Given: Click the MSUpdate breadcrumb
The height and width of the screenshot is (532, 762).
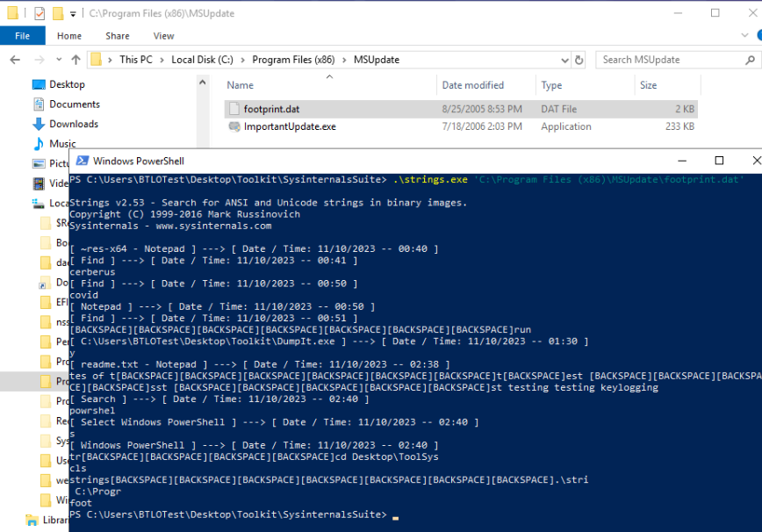Looking at the screenshot, I should click(377, 60).
